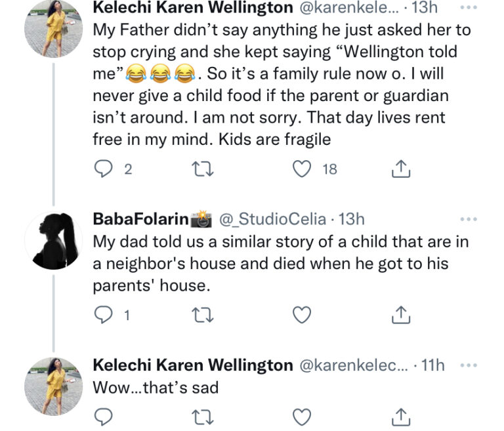Like the "Wow...that's sad" tweet

click(x=302, y=416)
